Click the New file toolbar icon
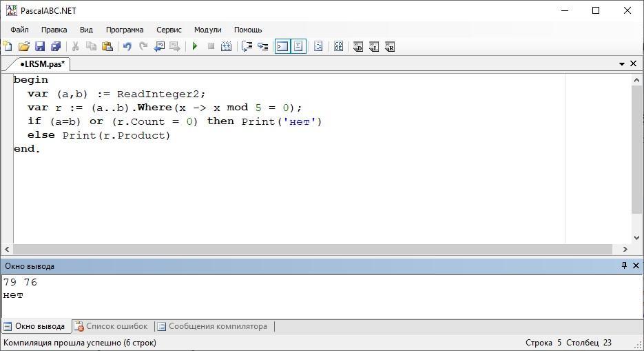Viewport: 644px width, 351px height. [8, 46]
